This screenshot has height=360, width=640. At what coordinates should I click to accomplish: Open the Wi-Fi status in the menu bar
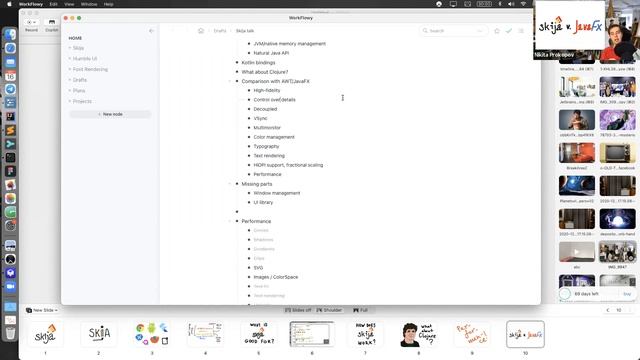523,4
